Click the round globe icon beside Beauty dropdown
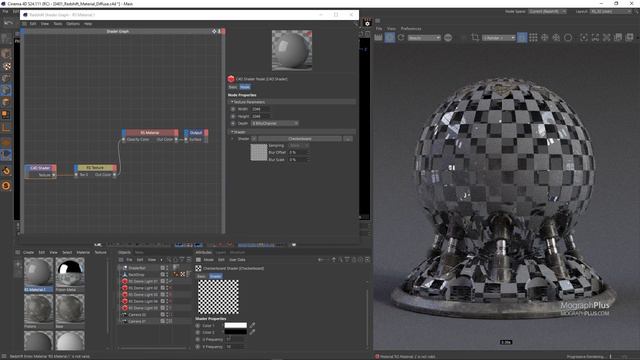 click(448, 38)
